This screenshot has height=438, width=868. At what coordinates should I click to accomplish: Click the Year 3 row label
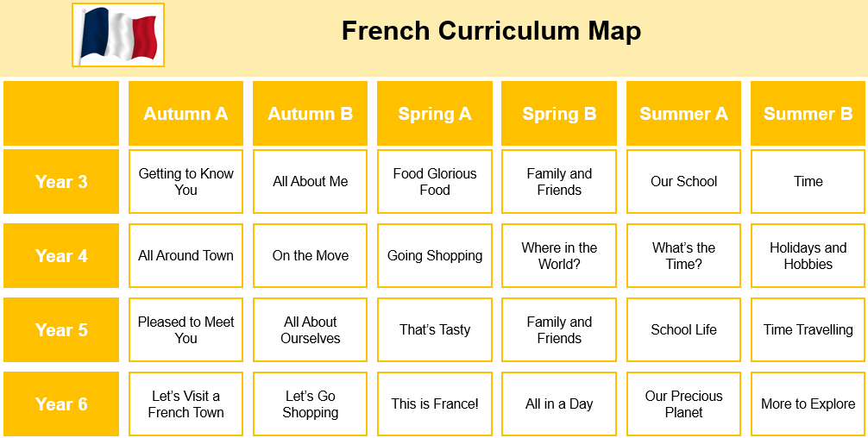pyautogui.click(x=61, y=181)
